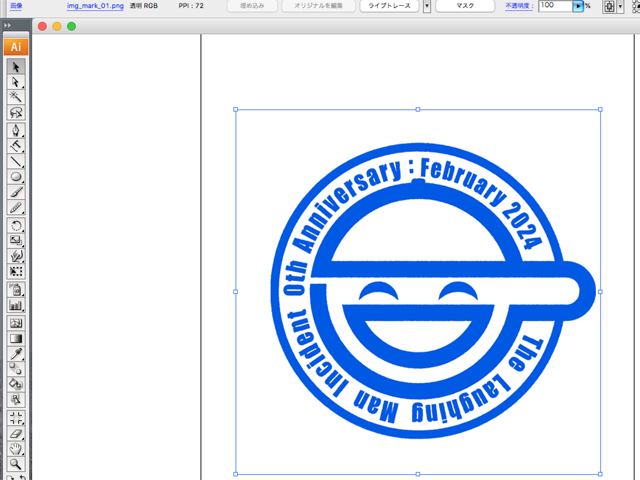640x480 pixels.
Task: Click the align-to artboard icon in control bar
Action: (609, 6)
